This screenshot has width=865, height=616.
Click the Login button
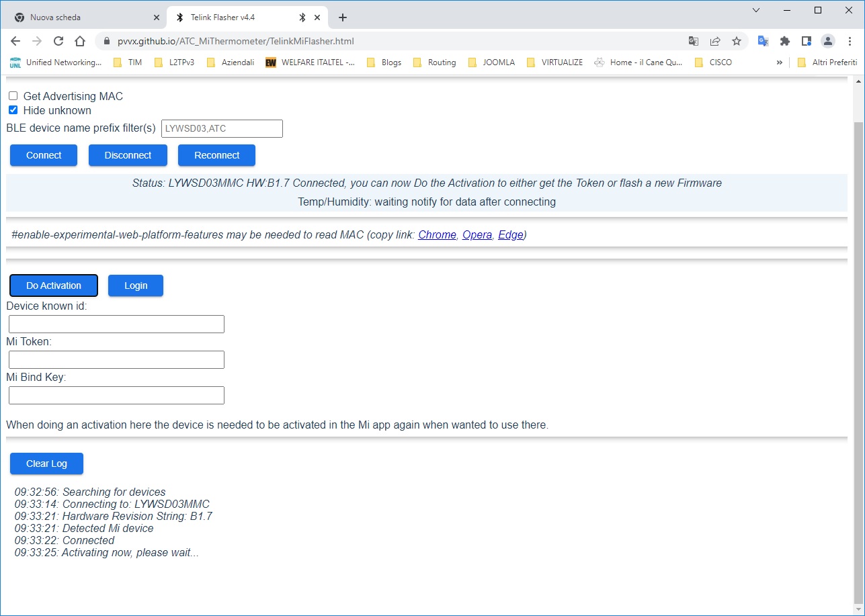click(136, 285)
